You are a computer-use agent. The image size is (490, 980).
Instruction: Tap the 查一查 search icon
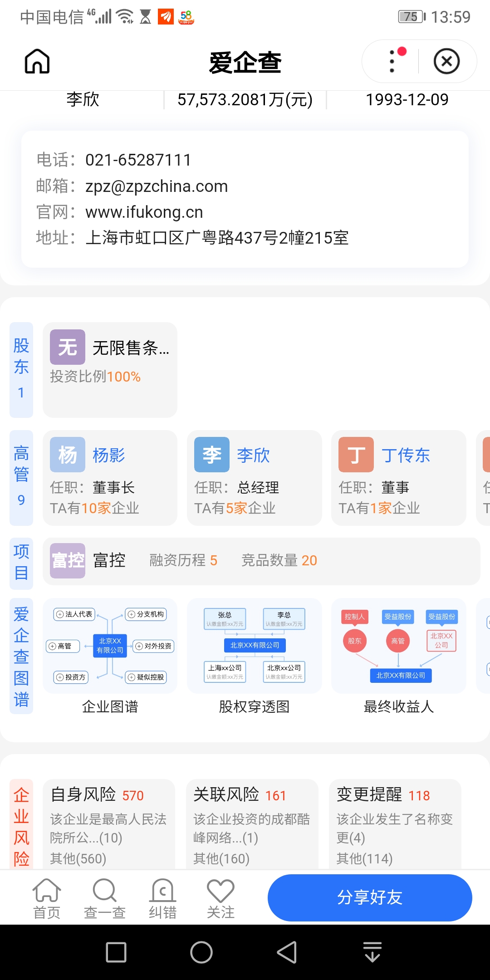105,898
